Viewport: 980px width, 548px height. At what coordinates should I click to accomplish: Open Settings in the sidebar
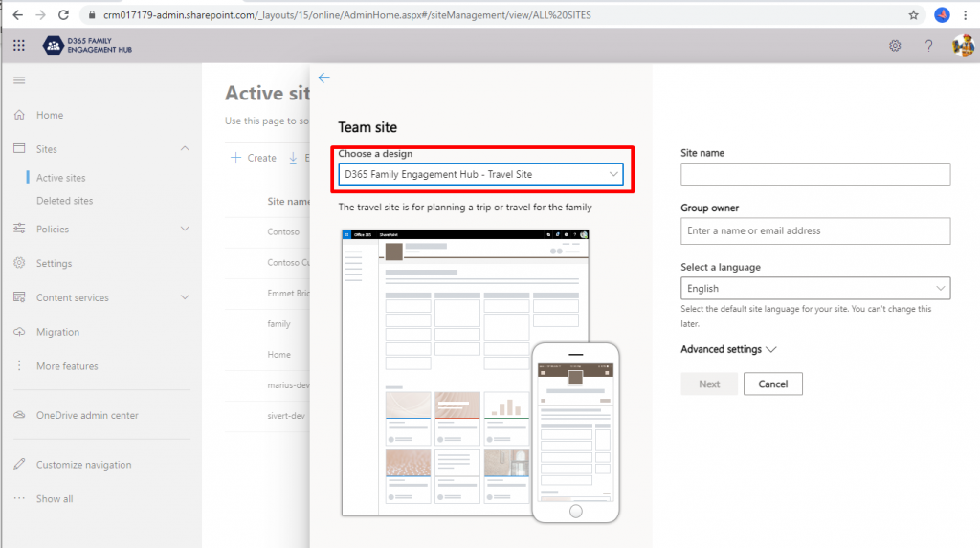(x=54, y=263)
